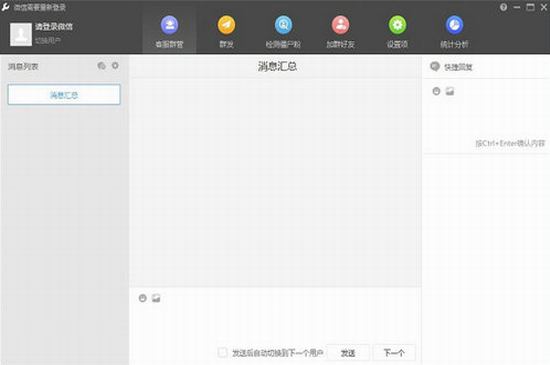Click the user avatar placeholder thumbnail
This screenshot has height=365, width=550.
coord(21,34)
